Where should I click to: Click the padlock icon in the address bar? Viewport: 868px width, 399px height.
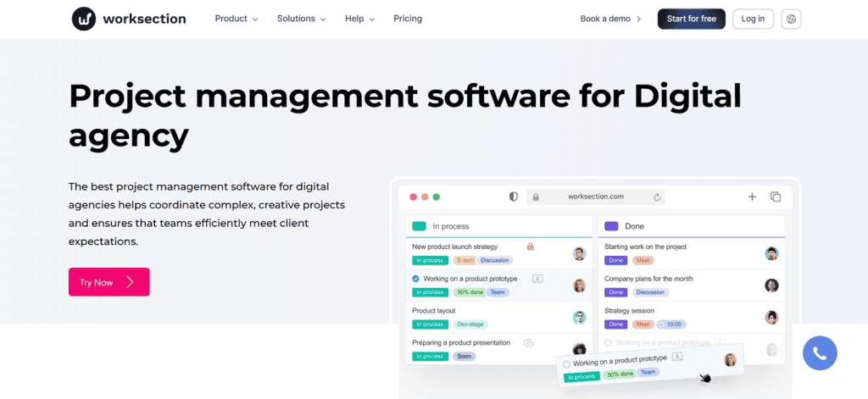536,197
